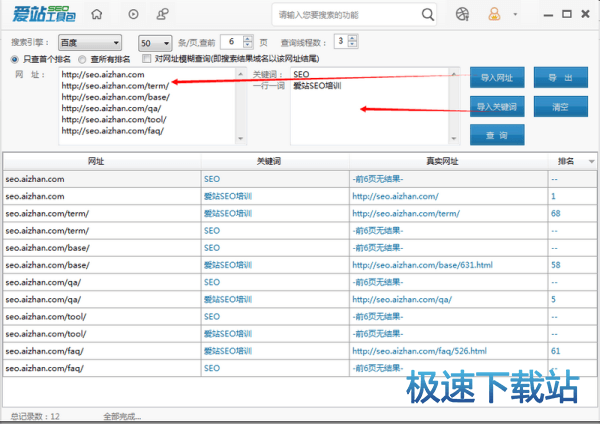Open the user share icon beside play icon

tap(163, 15)
